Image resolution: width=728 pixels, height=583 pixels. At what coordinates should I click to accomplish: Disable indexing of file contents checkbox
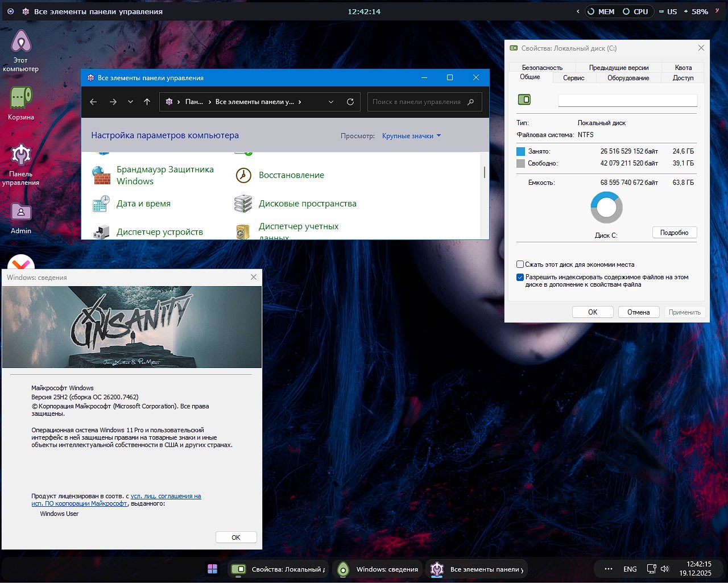point(520,277)
